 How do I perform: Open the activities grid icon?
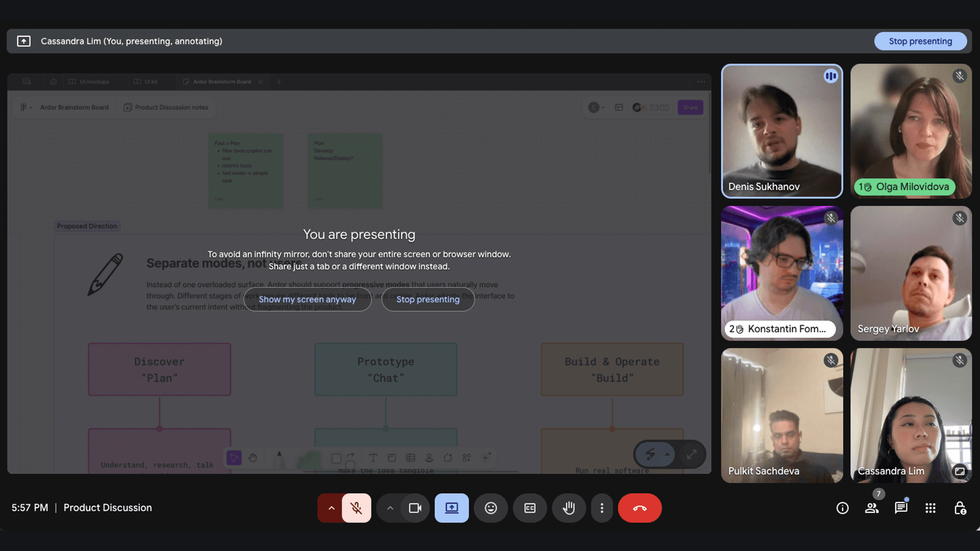click(x=930, y=508)
